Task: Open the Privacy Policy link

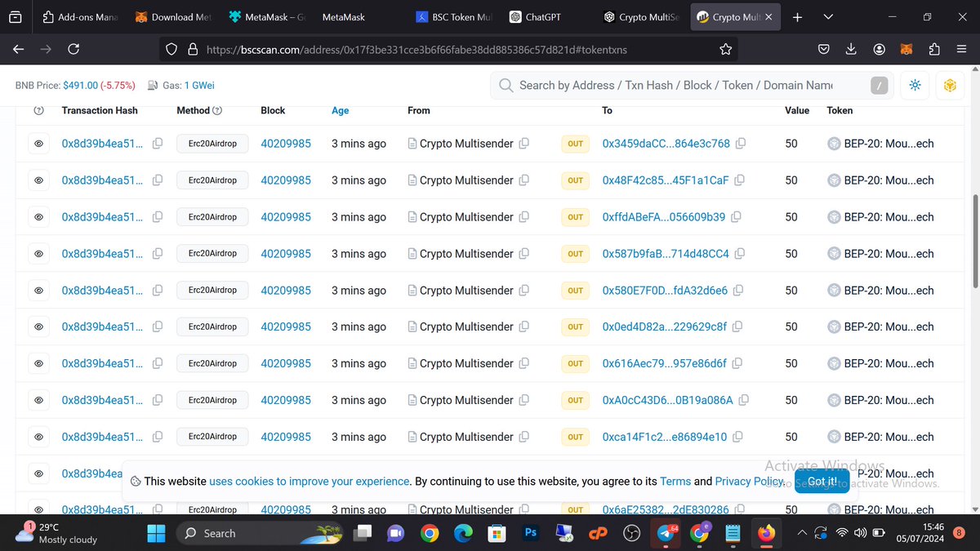Action: click(x=750, y=482)
